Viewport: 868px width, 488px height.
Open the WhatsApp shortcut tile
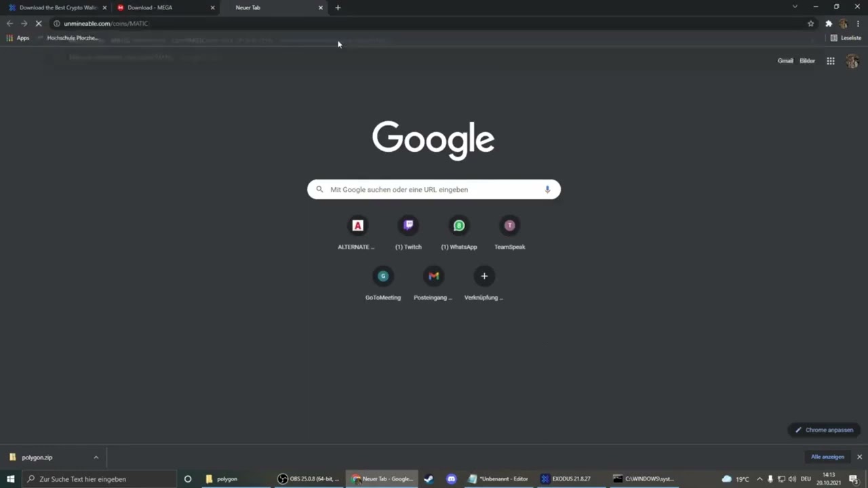click(459, 234)
